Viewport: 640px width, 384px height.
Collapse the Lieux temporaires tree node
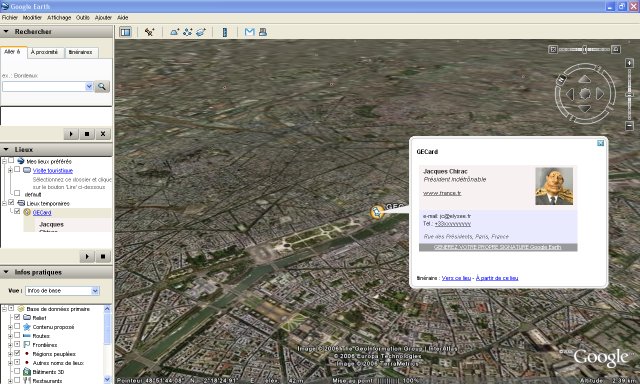pyautogui.click(x=4, y=203)
